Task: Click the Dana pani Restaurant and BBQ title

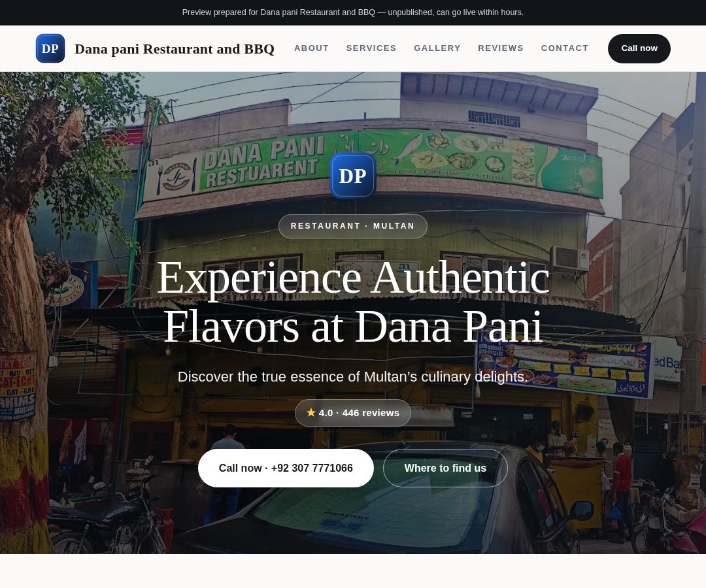Action: 175,48
